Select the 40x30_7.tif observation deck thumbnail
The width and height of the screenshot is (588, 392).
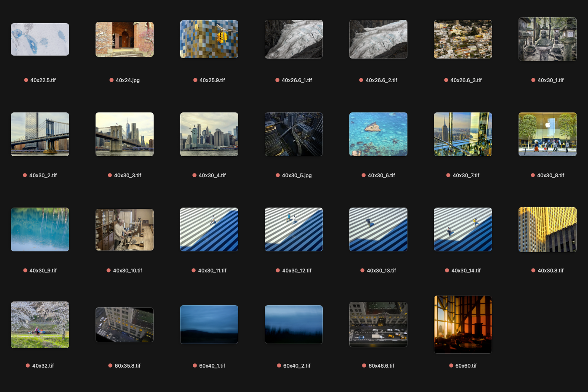click(463, 134)
